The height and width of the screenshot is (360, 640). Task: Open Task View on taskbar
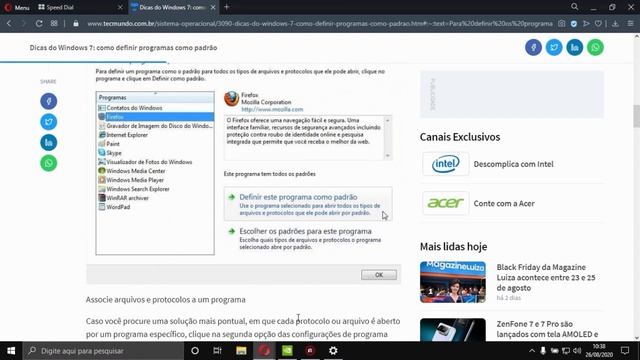(x=217, y=351)
